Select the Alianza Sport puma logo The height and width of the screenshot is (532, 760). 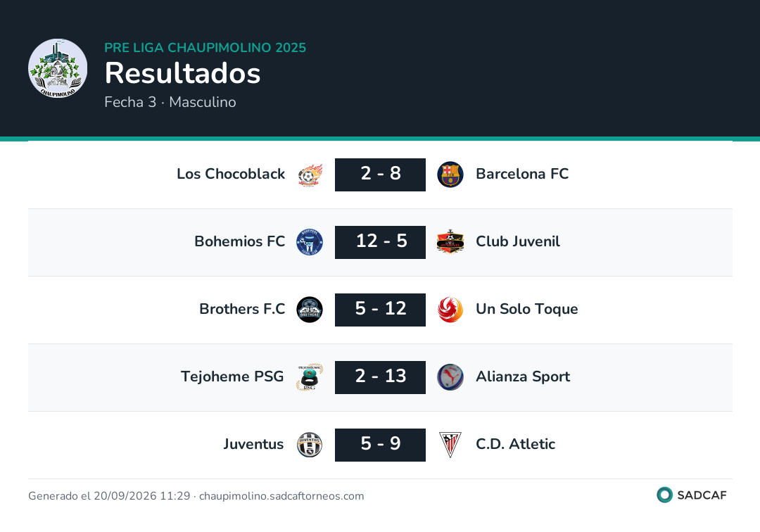coord(450,377)
